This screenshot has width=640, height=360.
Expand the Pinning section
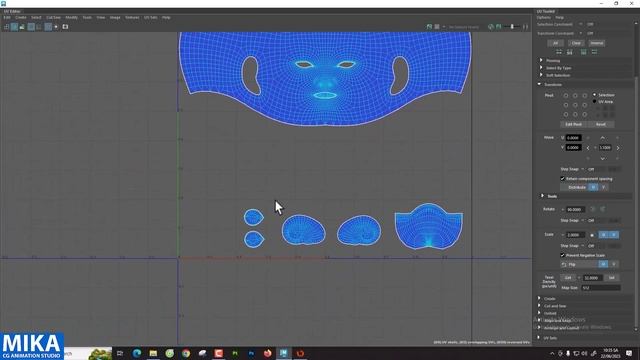[542, 60]
